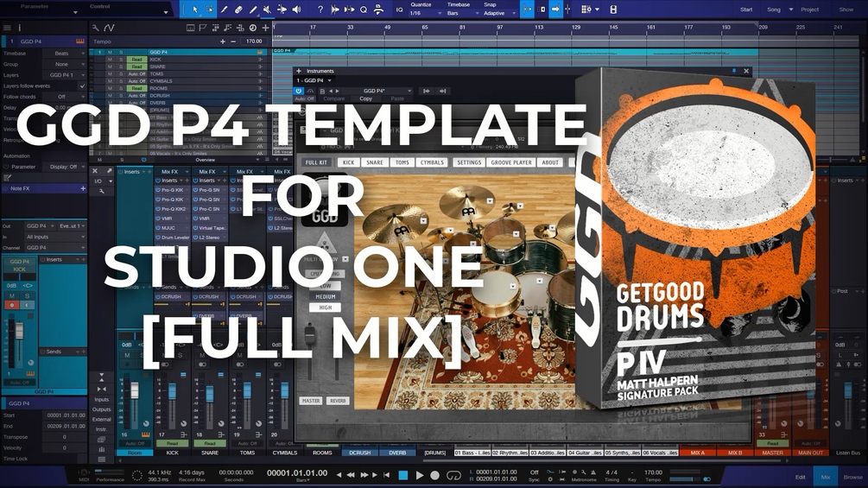Show automation with the curve icon
This screenshot has height=488, width=868.
click(109, 28)
